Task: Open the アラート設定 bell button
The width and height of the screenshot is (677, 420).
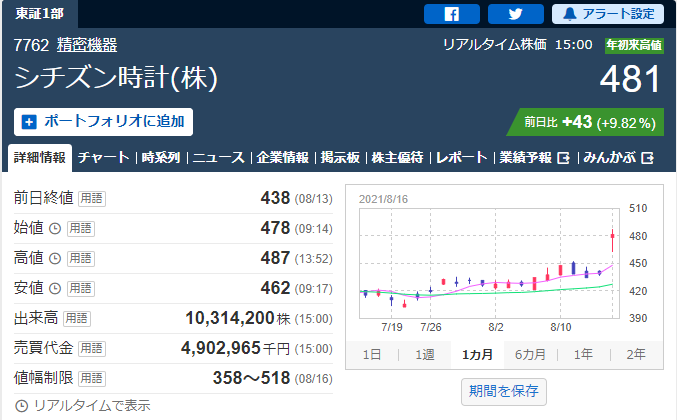Action: (x=607, y=14)
